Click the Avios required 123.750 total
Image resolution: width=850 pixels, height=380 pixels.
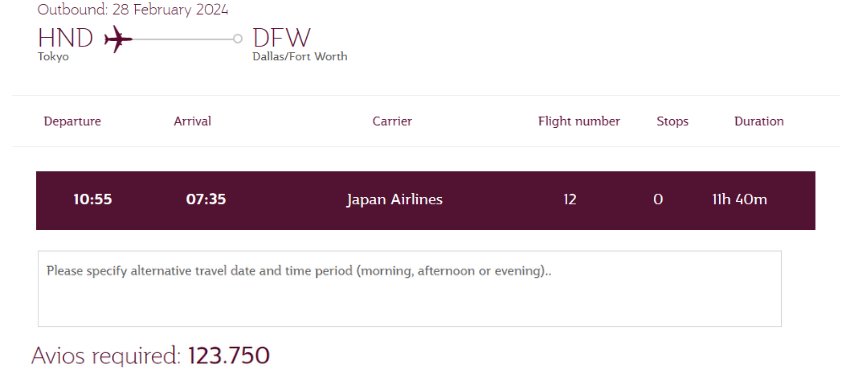point(150,356)
